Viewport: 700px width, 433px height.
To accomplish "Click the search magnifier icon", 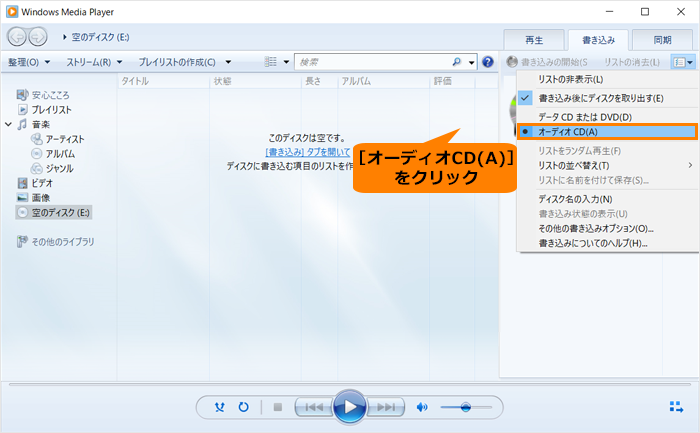I will [456, 62].
